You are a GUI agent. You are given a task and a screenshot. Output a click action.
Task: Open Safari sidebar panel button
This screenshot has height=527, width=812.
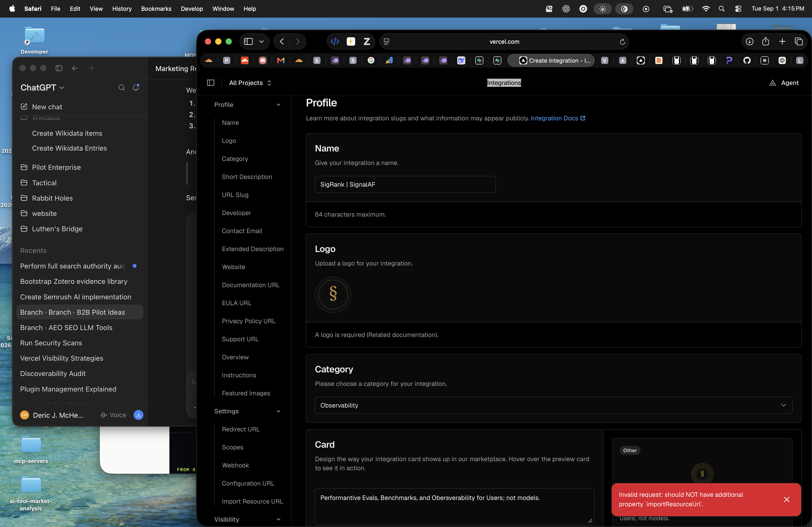click(x=248, y=41)
